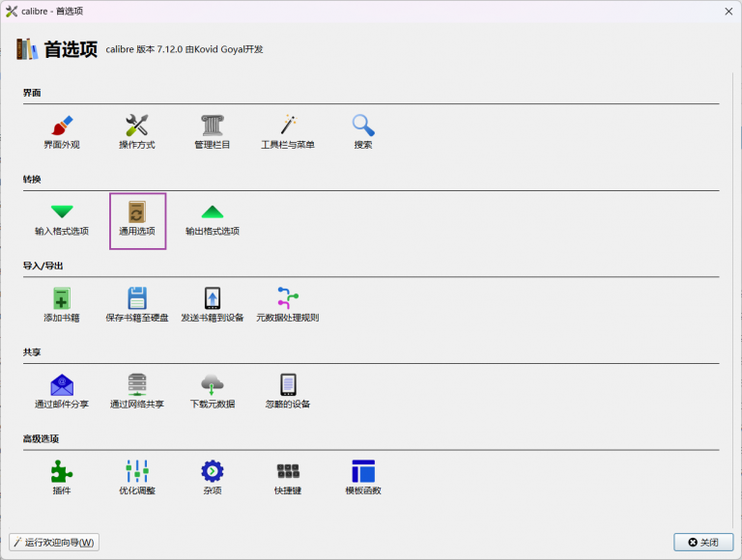Open the 搜索 magnifier preferences
This screenshot has height=560, width=742.
363,126
